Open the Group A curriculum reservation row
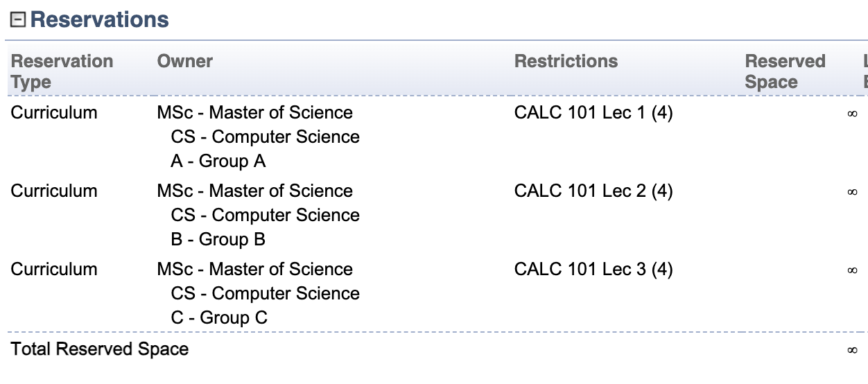Image resolution: width=868 pixels, height=384 pixels. click(x=434, y=137)
